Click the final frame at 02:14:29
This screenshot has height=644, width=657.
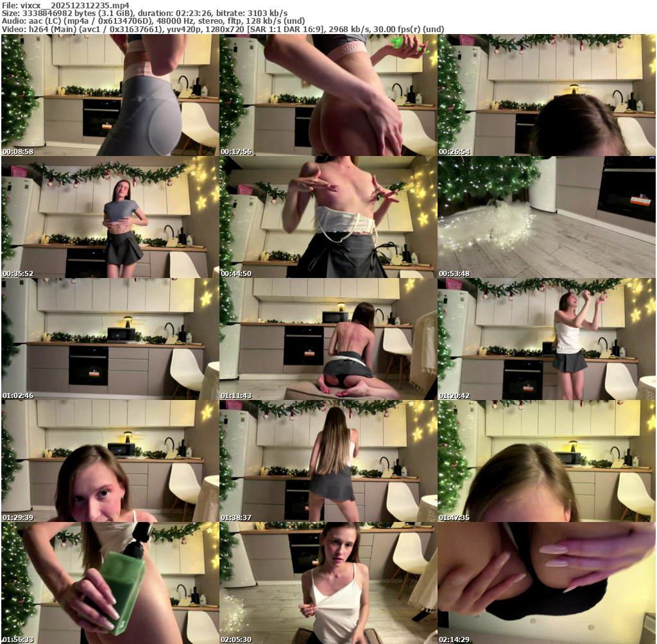(546, 583)
